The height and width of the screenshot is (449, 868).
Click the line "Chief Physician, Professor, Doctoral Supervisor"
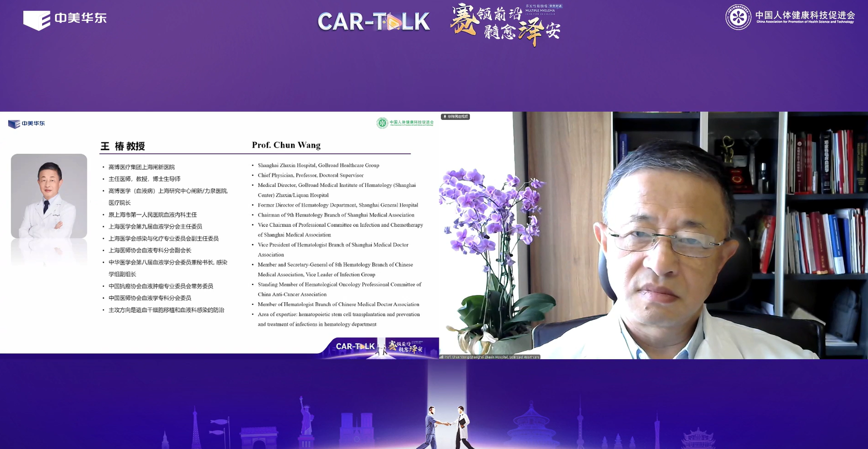point(311,175)
